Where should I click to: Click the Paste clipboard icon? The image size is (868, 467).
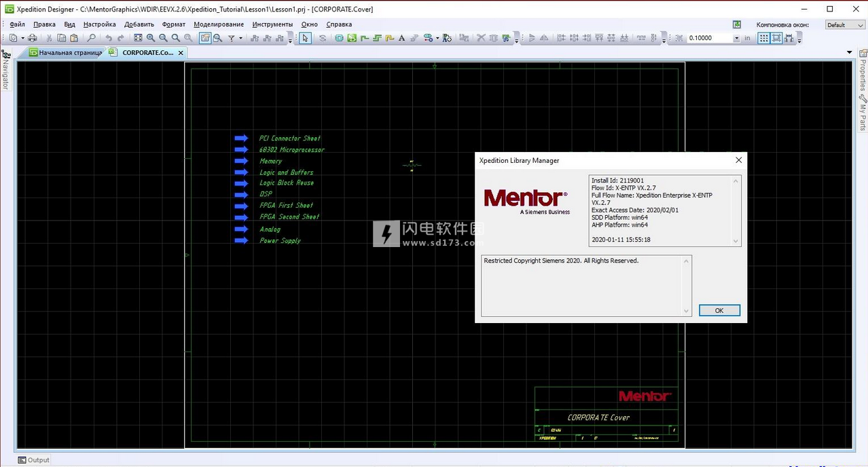tap(74, 38)
